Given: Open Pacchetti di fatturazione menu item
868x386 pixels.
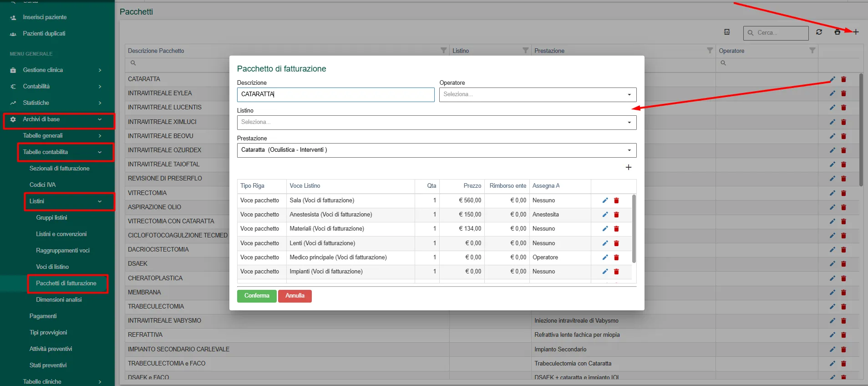Looking at the screenshot, I should coord(66,283).
